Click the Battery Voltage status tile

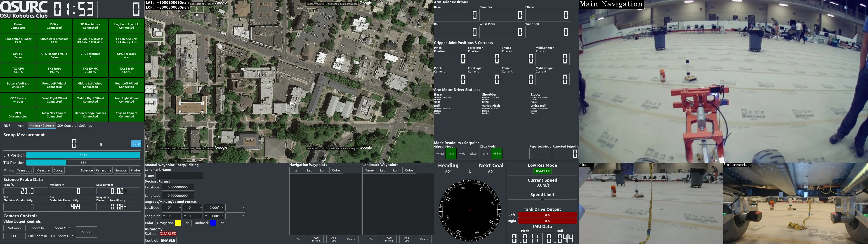[x=18, y=85]
